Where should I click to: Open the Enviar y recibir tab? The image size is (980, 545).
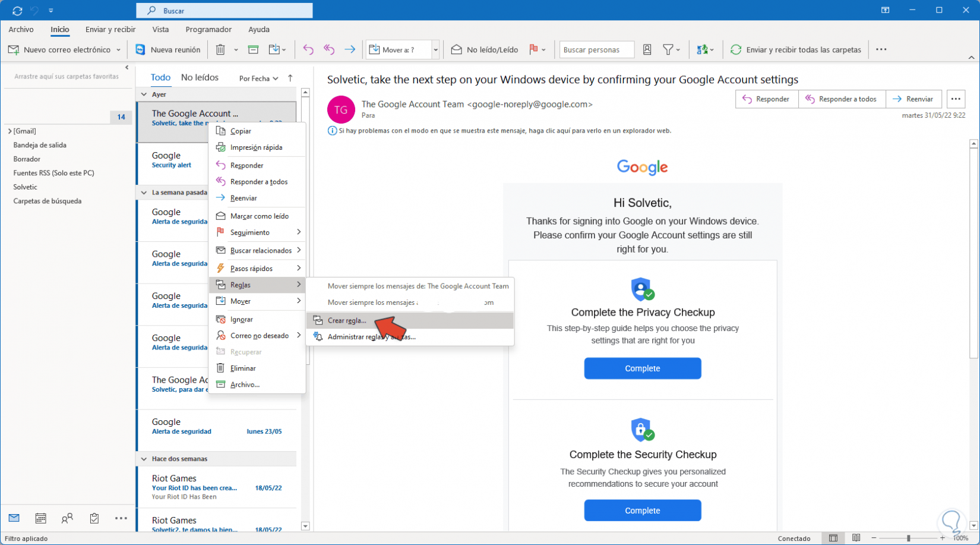110,29
